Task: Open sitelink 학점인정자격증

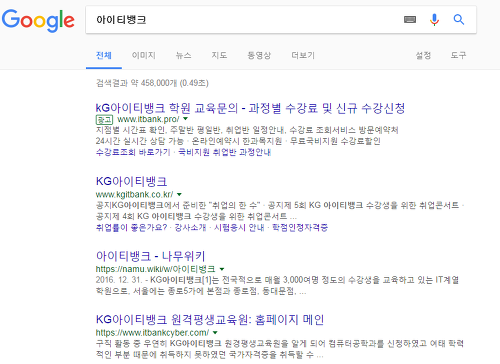Action: coord(300,228)
